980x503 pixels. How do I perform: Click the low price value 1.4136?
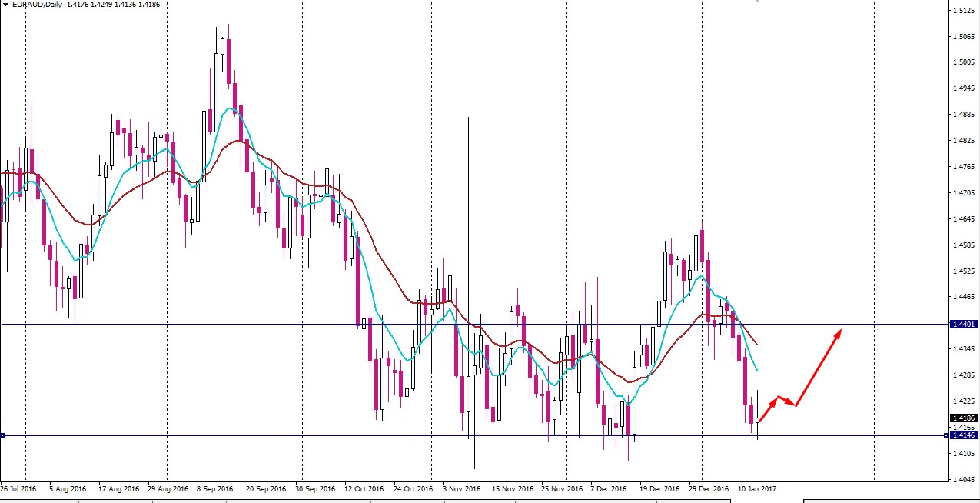(x=125, y=5)
